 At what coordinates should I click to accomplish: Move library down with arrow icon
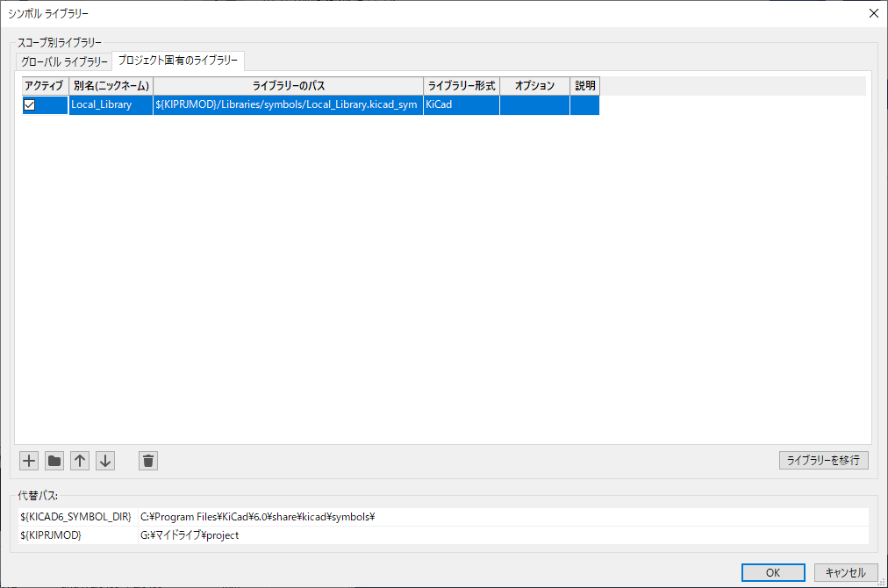tap(105, 461)
